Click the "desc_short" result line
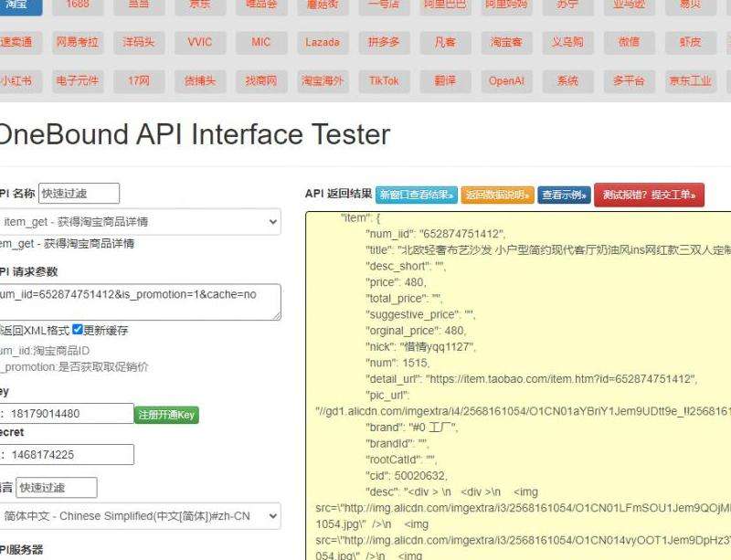The image size is (731, 560). coord(406,266)
